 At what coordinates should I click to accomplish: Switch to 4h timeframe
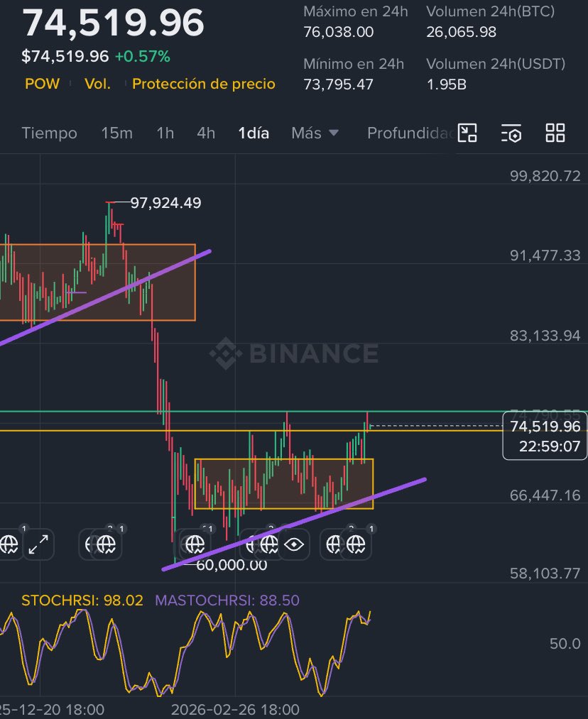pyautogui.click(x=206, y=133)
